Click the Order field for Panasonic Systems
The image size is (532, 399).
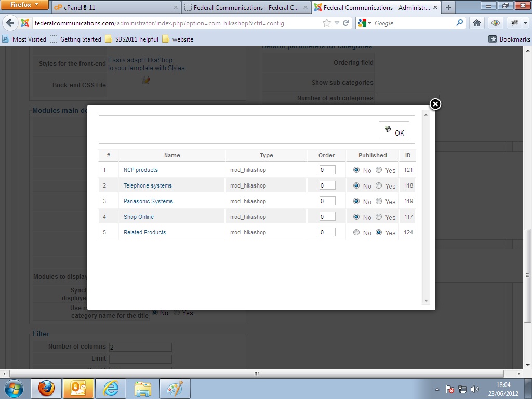pyautogui.click(x=327, y=201)
